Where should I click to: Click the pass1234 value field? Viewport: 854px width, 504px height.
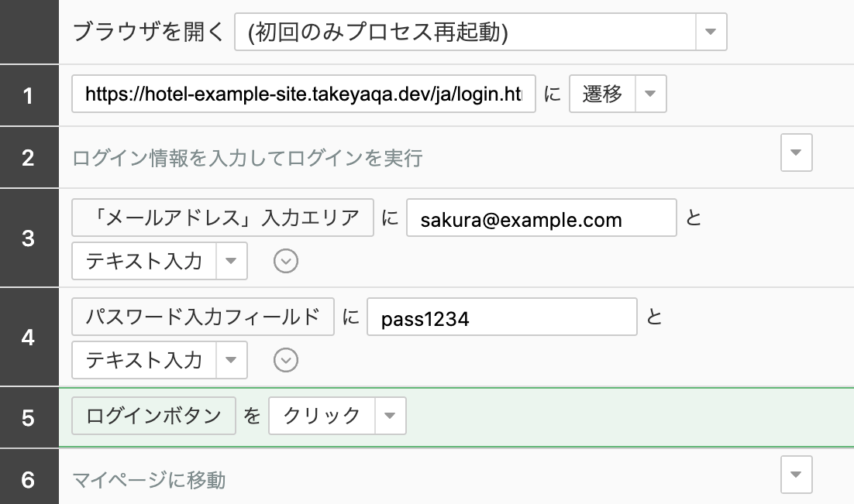click(x=501, y=317)
